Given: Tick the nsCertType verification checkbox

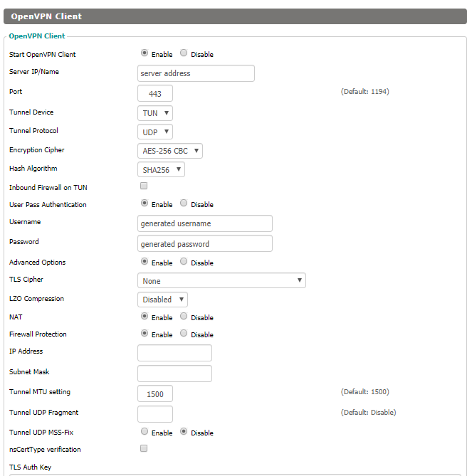Looking at the screenshot, I should 144,448.
